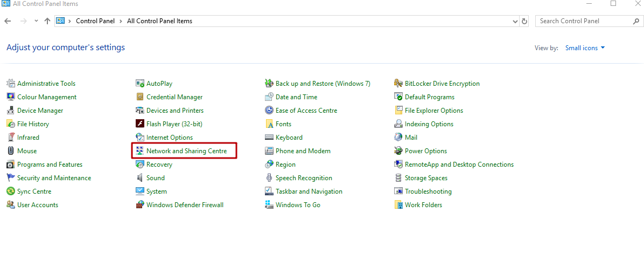Click the search magnifier icon
The width and height of the screenshot is (644, 253).
click(636, 21)
